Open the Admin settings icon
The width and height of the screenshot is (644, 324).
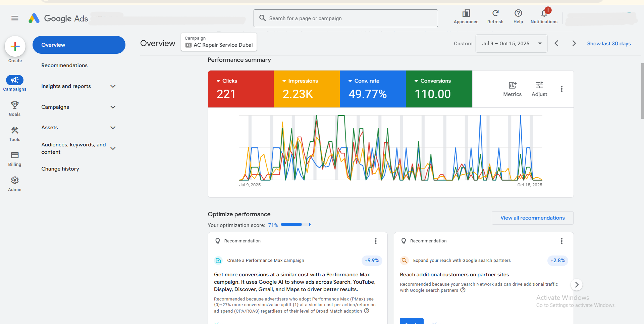[x=14, y=183]
